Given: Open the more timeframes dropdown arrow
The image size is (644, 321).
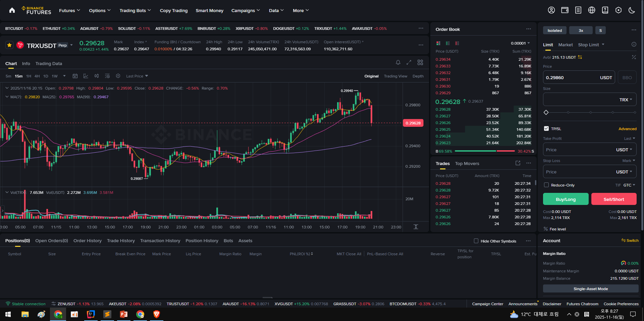Looking at the screenshot, I should pyautogui.click(x=64, y=76).
